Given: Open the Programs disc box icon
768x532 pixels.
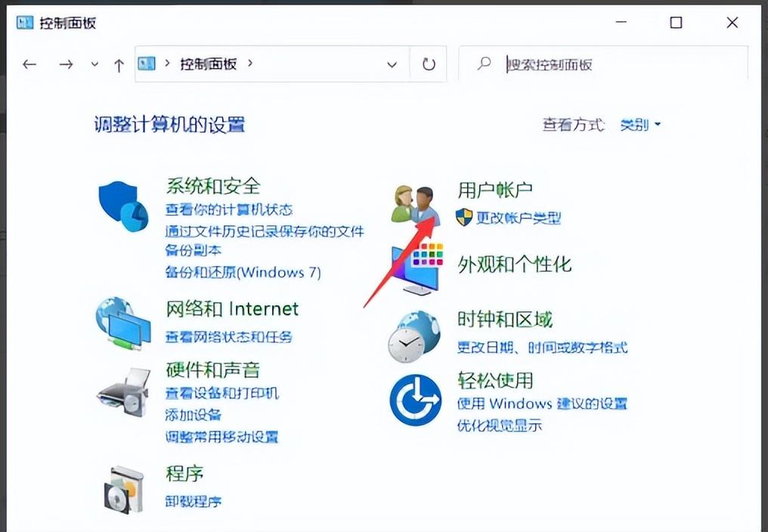Looking at the screenshot, I should click(x=124, y=490).
